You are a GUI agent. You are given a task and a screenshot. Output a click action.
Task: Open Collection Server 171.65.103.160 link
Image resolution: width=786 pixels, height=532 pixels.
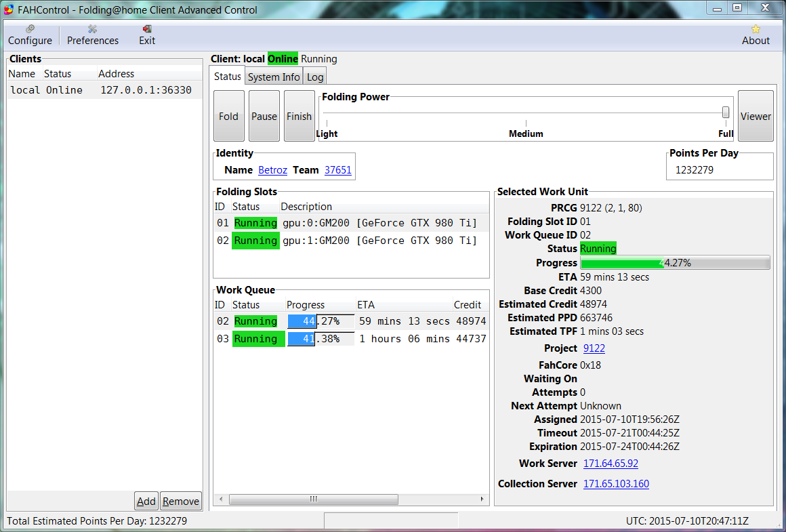616,484
